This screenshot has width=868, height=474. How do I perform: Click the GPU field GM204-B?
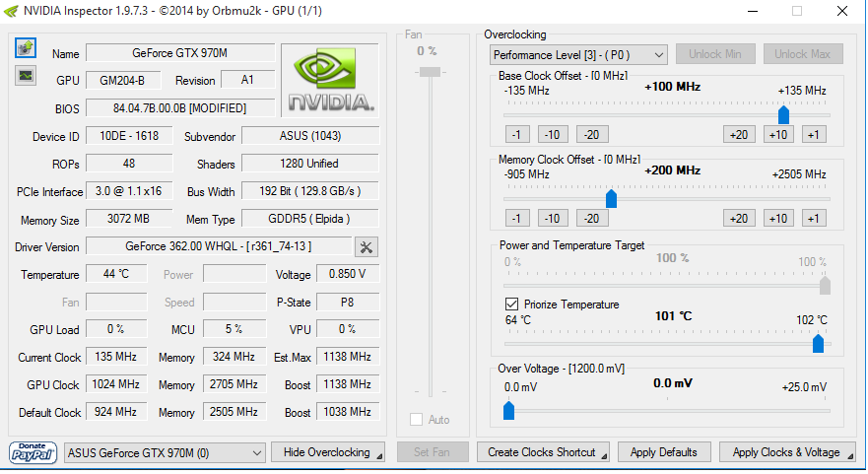coord(123,80)
